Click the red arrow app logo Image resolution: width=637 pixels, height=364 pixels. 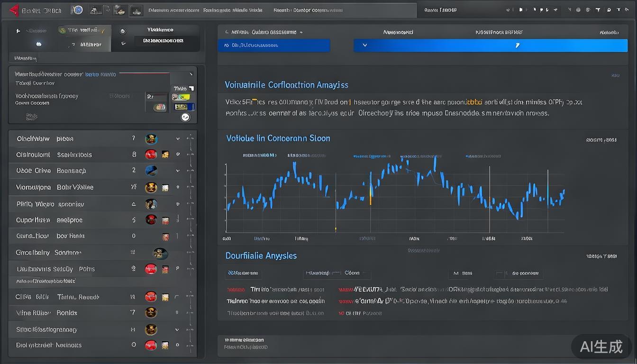(x=14, y=10)
